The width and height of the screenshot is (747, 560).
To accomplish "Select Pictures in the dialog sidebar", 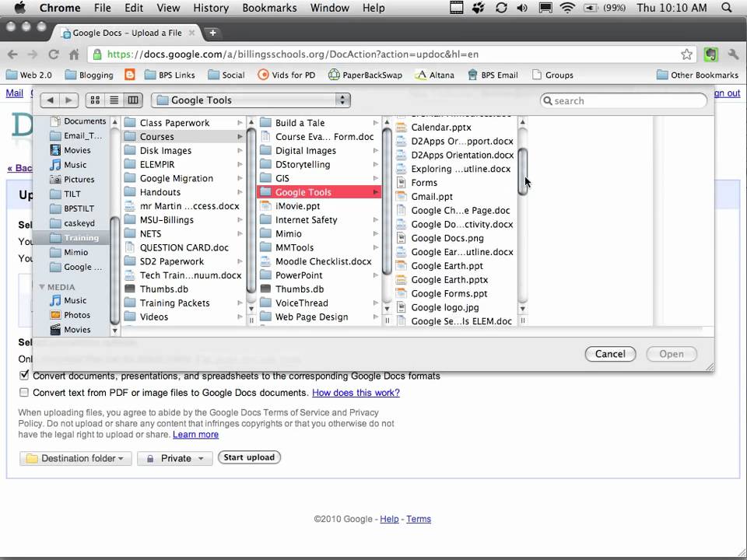I will tap(72, 179).
